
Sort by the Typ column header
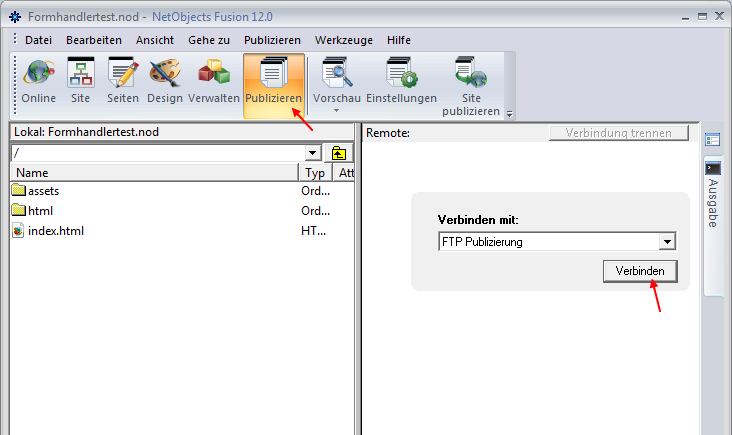tap(315, 173)
